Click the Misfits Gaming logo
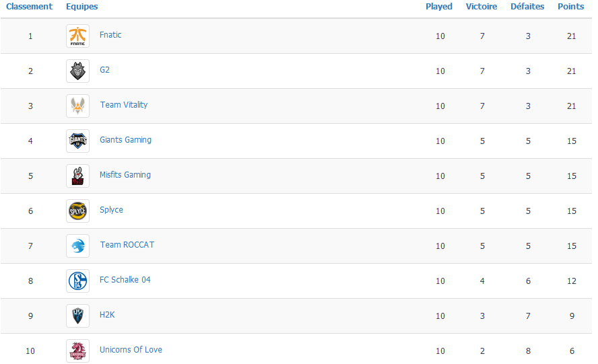The height and width of the screenshot is (364, 598). click(78, 176)
